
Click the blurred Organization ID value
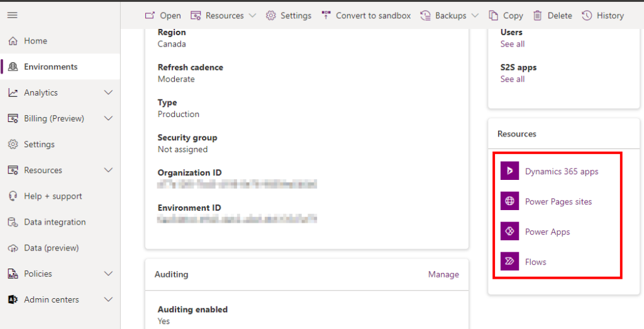tap(237, 184)
